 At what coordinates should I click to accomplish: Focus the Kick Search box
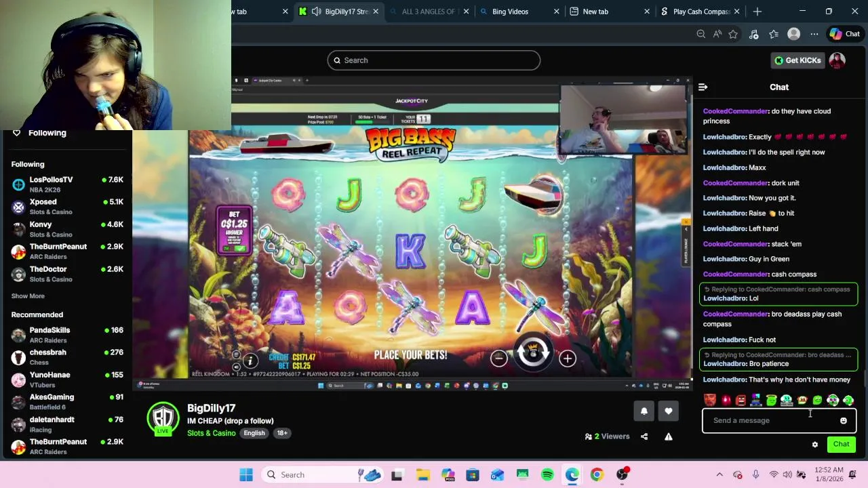pos(434,60)
